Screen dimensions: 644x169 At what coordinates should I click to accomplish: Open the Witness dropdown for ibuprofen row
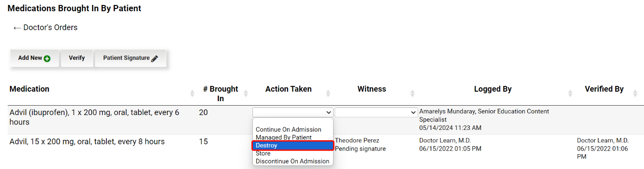pyautogui.click(x=376, y=112)
